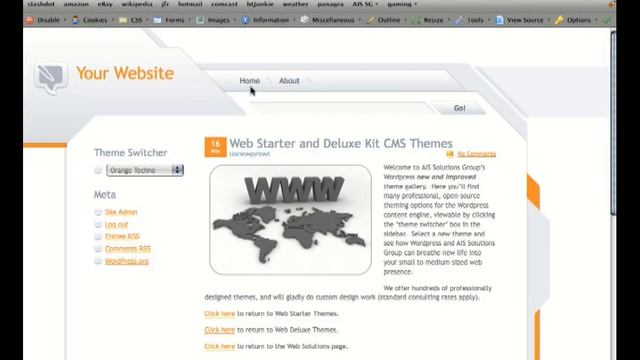640x360 pixels.
Task: Open the Cookies toolbar menu
Action: tap(92, 20)
